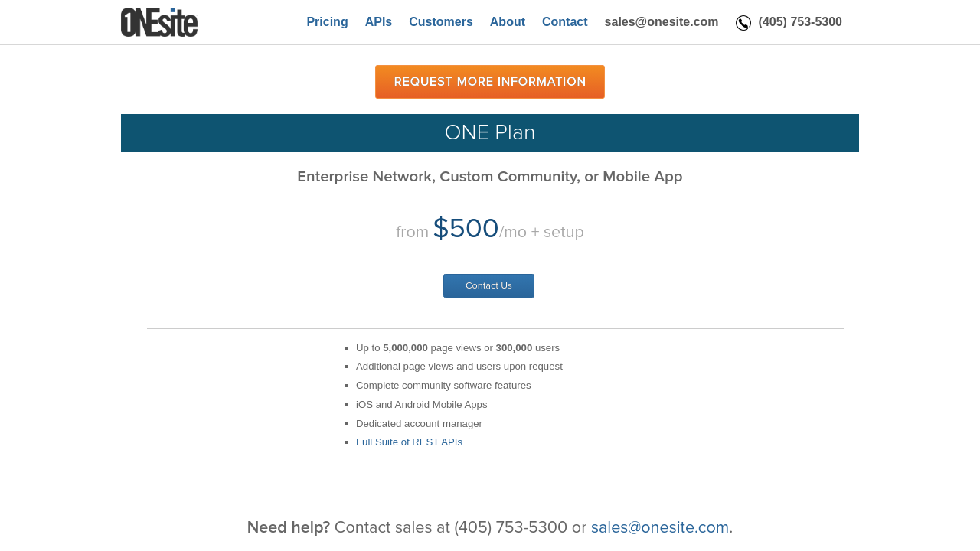The height and width of the screenshot is (551, 980).
Task: Go to the APIs page
Action: (x=378, y=22)
